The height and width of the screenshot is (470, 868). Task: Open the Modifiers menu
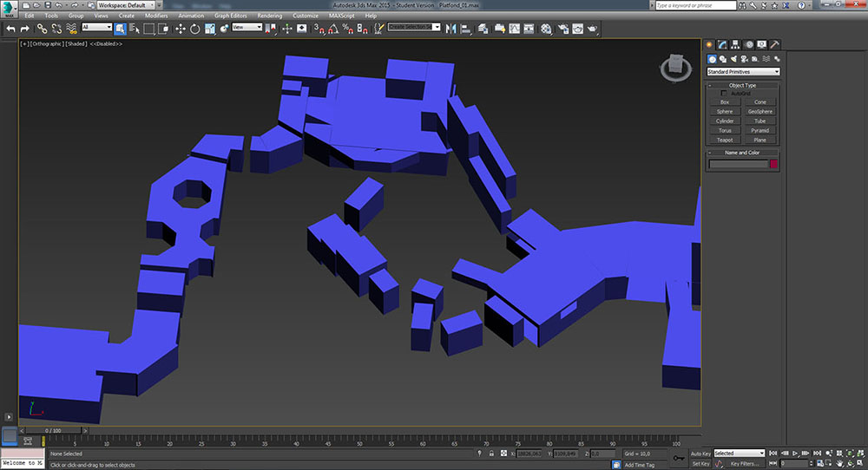coord(156,16)
